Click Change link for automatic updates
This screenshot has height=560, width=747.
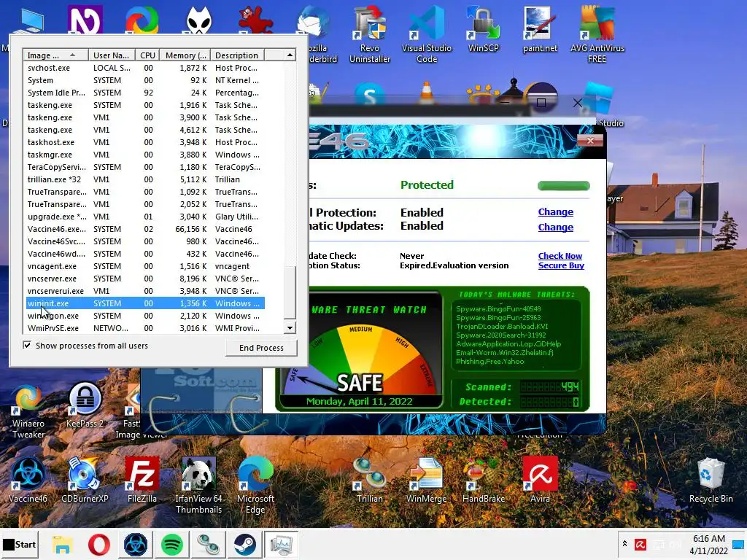[x=555, y=227]
